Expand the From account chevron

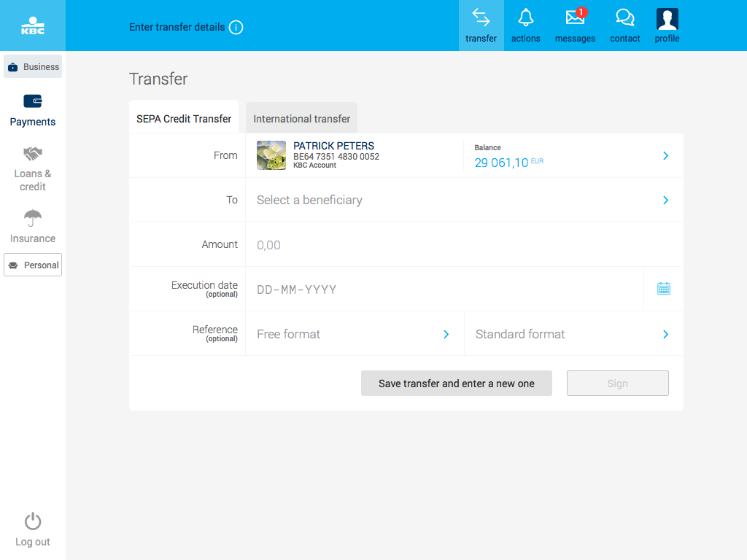665,155
